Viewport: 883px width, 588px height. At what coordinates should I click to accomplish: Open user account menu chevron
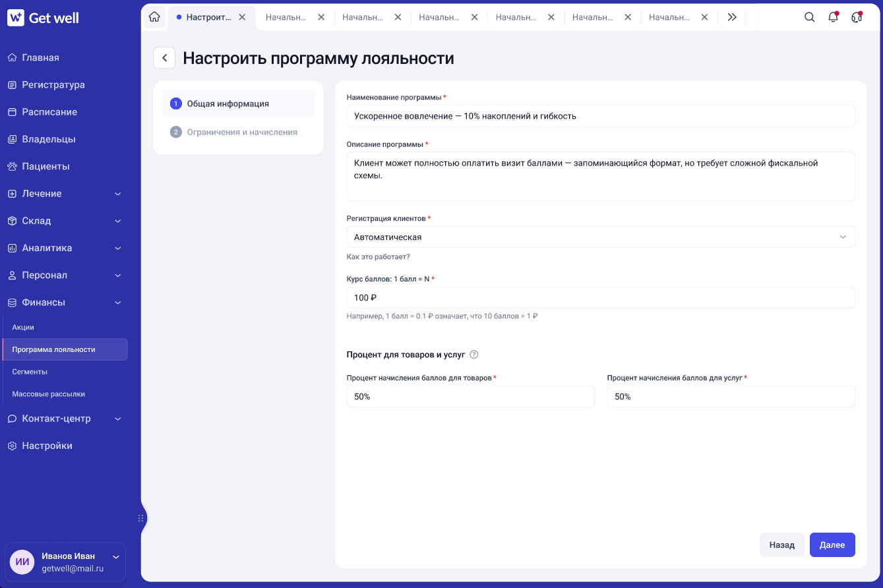click(116, 557)
